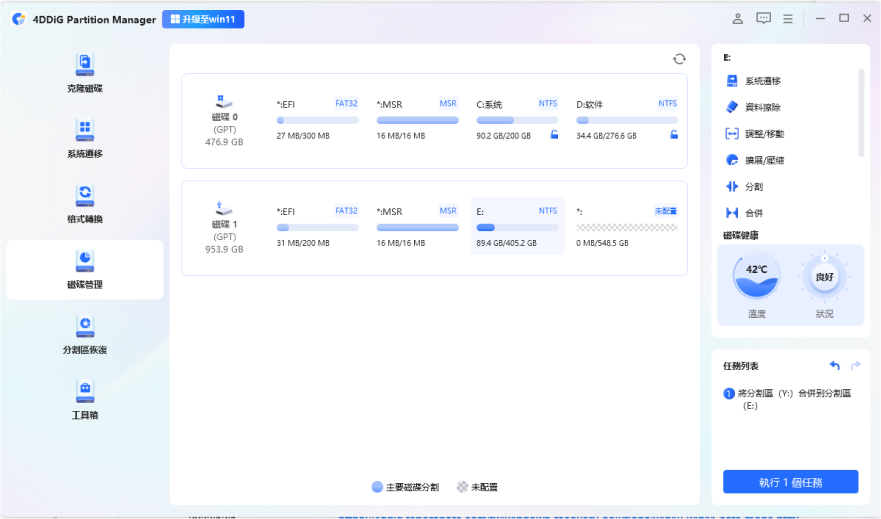The height and width of the screenshot is (519, 881).
Task: Select the 分割 split partition action
Action: point(753,186)
